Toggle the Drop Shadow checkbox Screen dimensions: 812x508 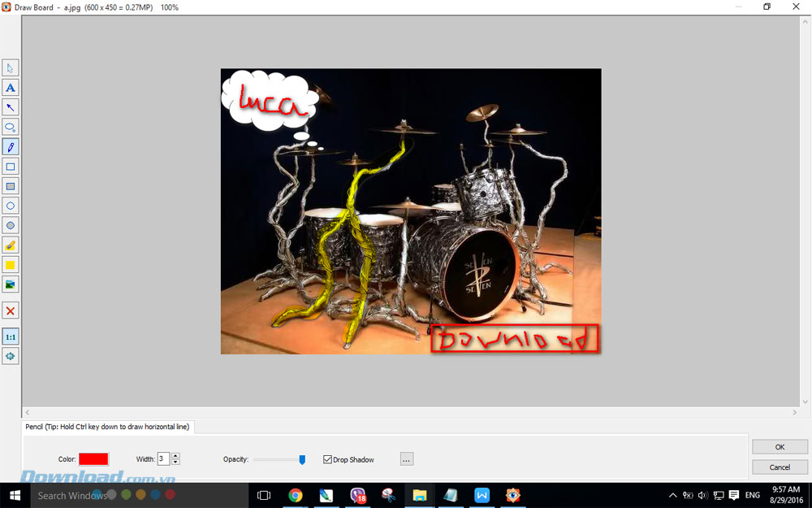click(x=328, y=460)
